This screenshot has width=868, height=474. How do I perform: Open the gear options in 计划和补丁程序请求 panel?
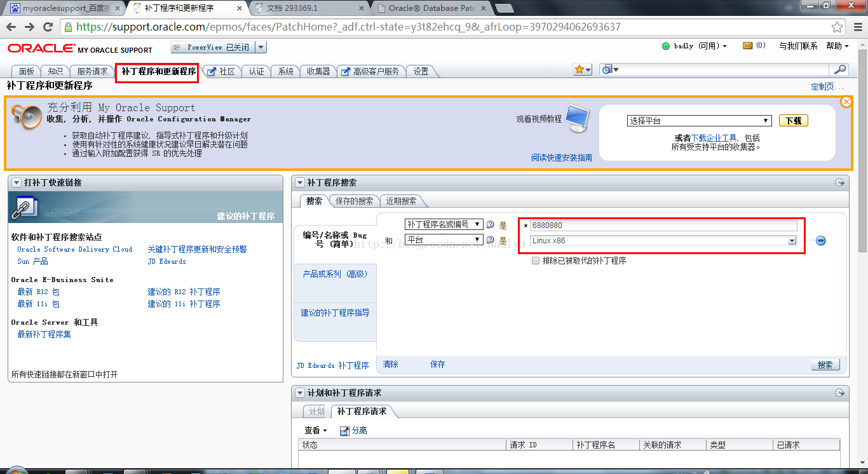click(x=840, y=393)
